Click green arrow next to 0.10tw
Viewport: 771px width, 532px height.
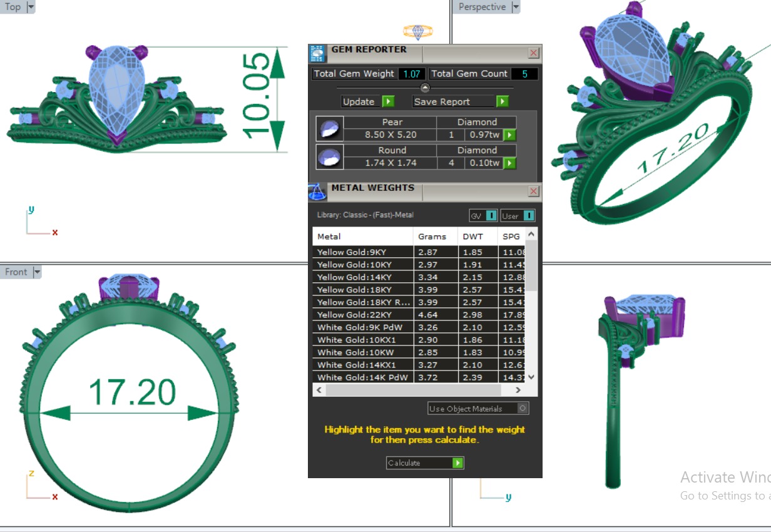click(x=510, y=163)
